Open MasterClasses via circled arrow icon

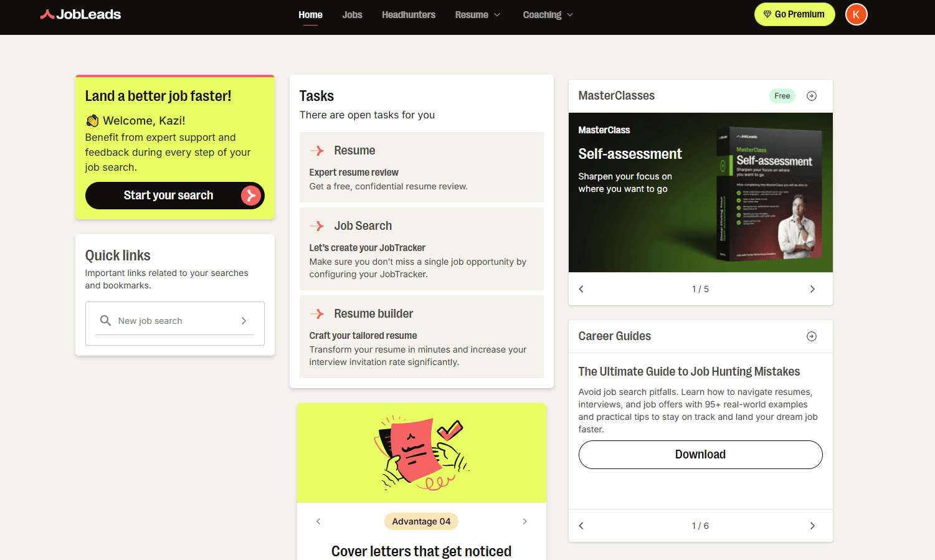coord(812,96)
